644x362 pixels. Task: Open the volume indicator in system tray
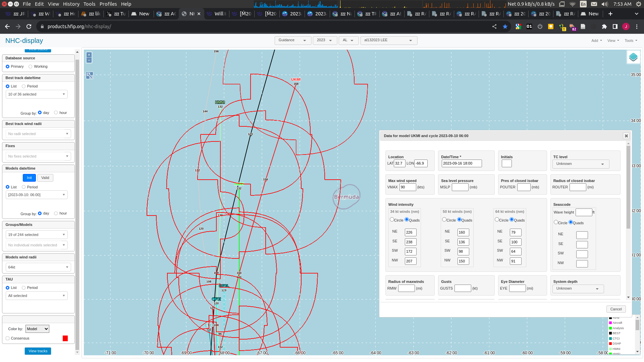605,4
